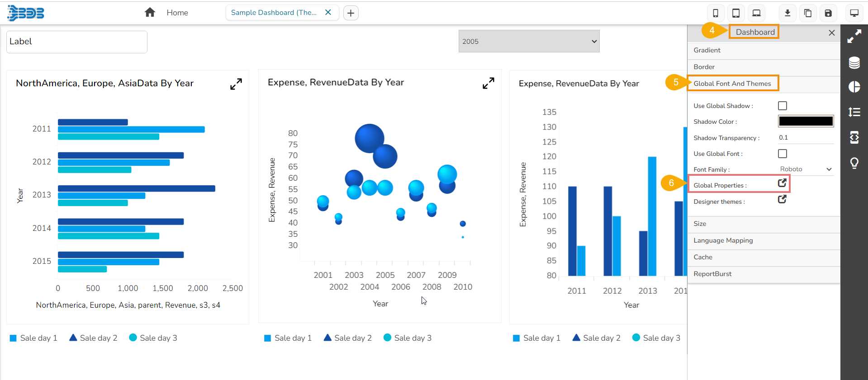Viewport: 868px width, 380px height.
Task: Switch to the Sample Dashboard tab
Action: [274, 13]
